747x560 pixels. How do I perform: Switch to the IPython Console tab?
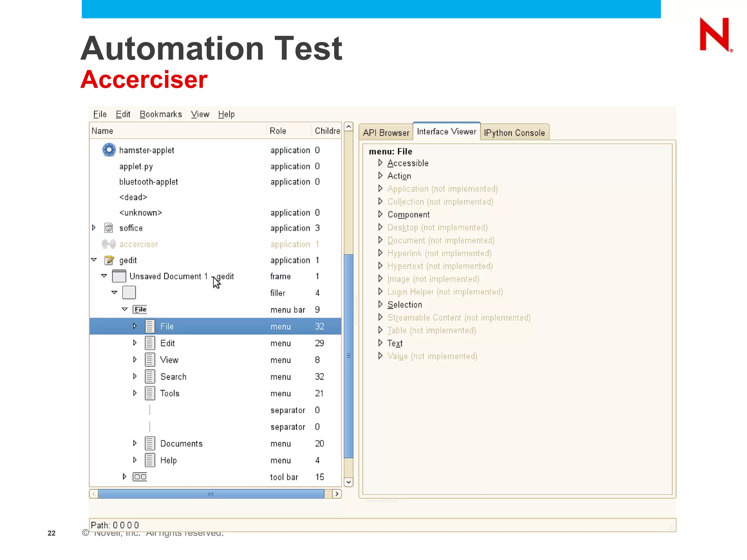514,133
